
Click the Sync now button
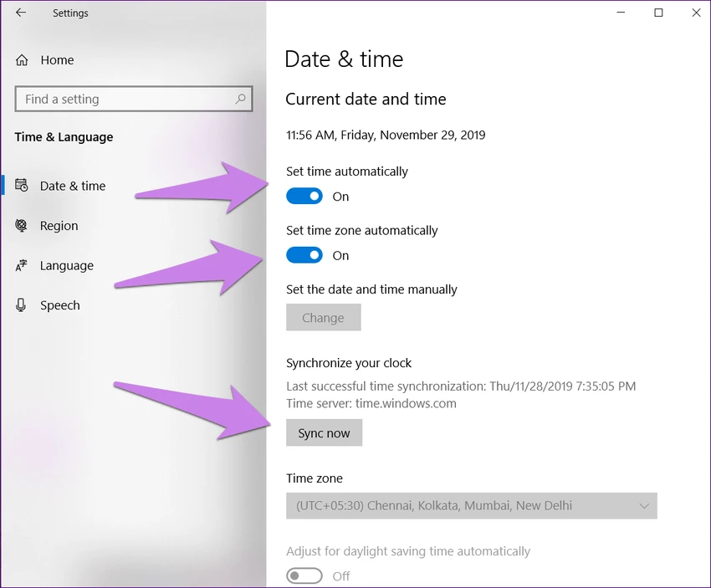[325, 432]
